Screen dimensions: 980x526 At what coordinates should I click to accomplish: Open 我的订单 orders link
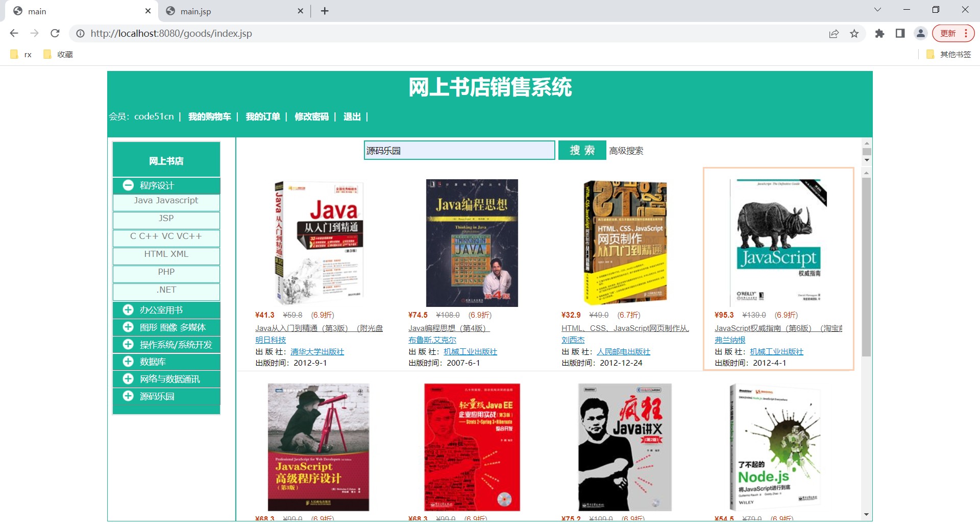click(x=263, y=116)
